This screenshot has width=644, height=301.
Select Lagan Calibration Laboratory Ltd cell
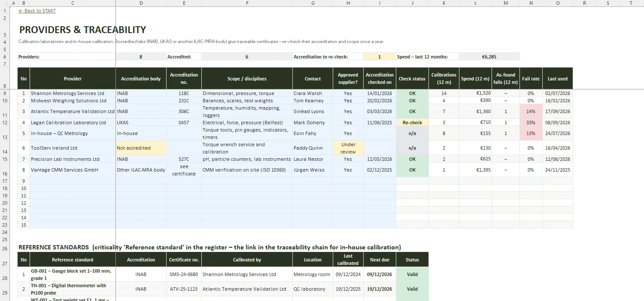[73, 123]
